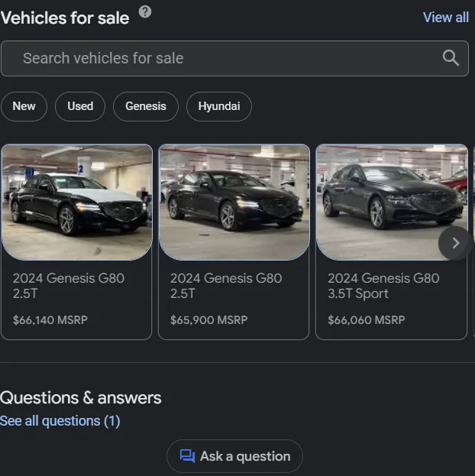Click the $65,900 MSRP price
Image resolution: width=475 pixels, height=476 pixels.
208,320
